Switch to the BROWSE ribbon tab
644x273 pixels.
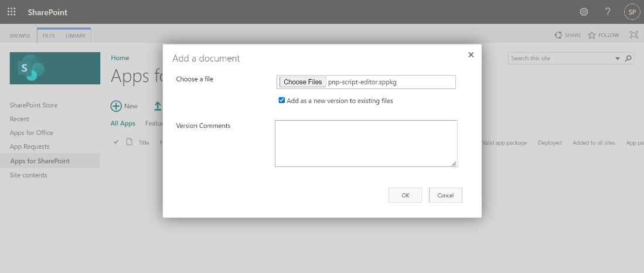click(x=20, y=36)
